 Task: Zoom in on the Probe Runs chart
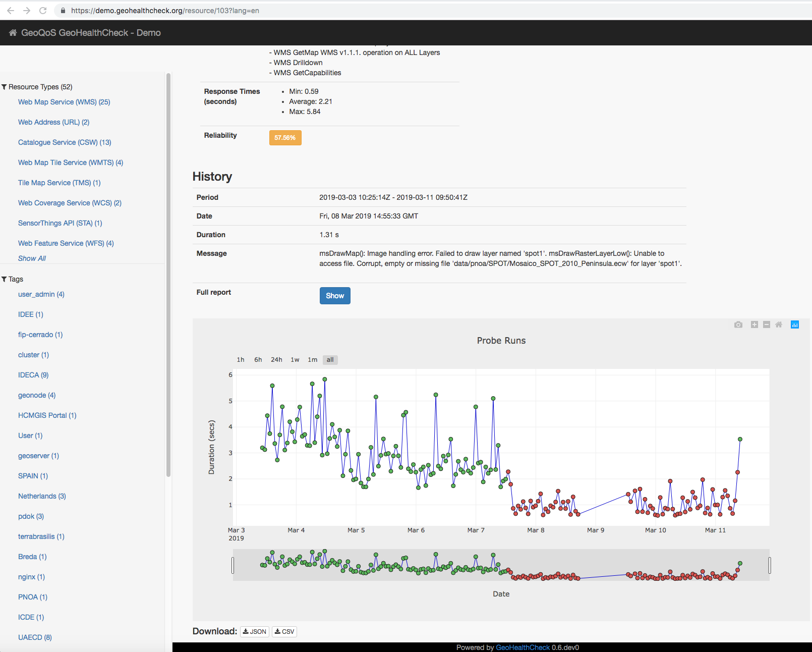click(x=755, y=324)
